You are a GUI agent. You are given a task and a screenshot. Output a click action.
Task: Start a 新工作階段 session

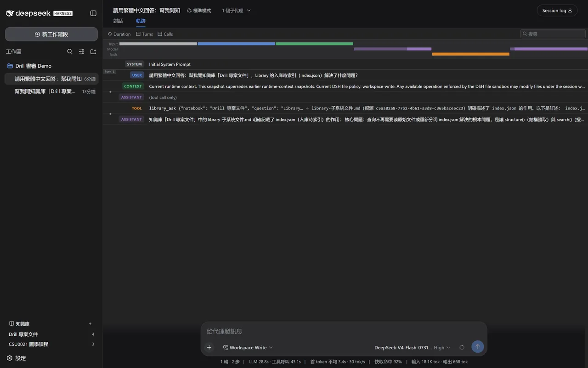51,34
